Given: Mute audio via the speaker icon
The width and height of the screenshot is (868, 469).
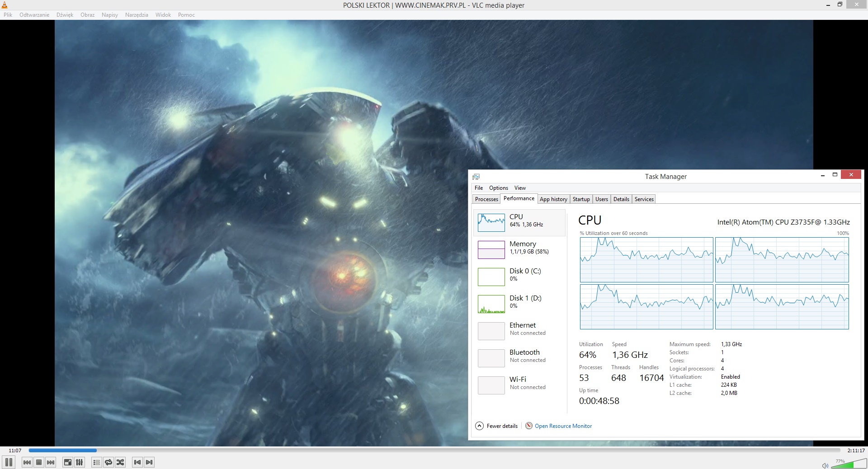Looking at the screenshot, I should tap(825, 465).
